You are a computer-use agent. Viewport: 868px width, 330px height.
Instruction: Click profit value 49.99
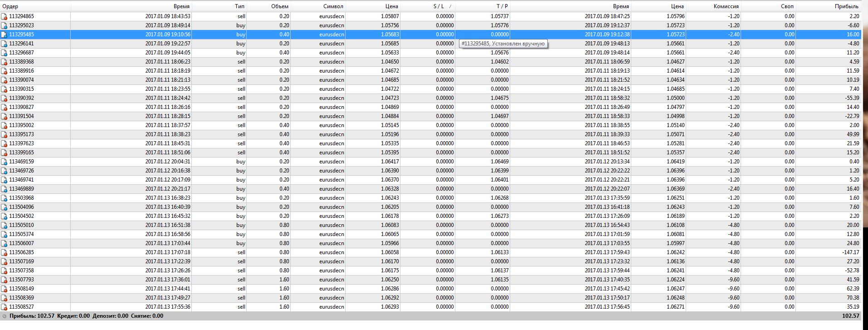[x=853, y=134]
